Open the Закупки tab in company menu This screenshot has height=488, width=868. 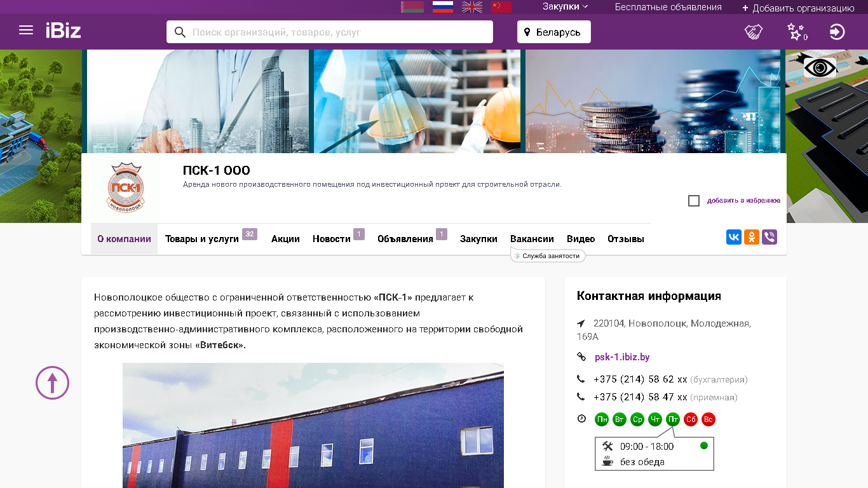click(478, 239)
